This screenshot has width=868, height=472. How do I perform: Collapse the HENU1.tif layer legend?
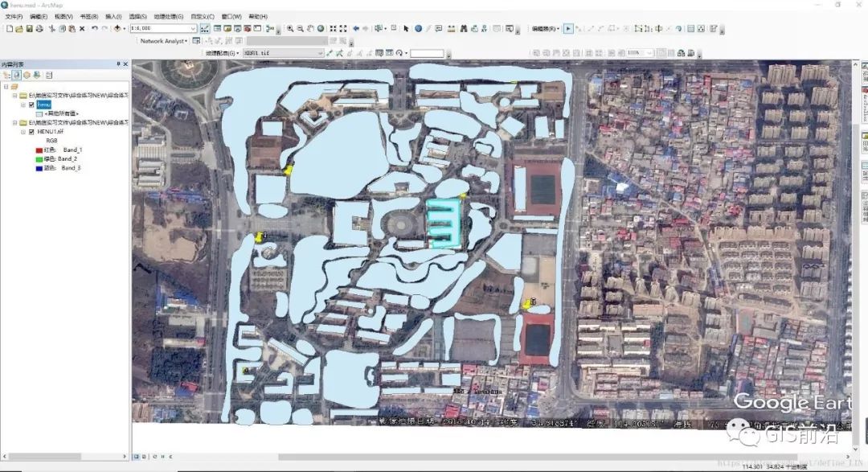pyautogui.click(x=23, y=132)
